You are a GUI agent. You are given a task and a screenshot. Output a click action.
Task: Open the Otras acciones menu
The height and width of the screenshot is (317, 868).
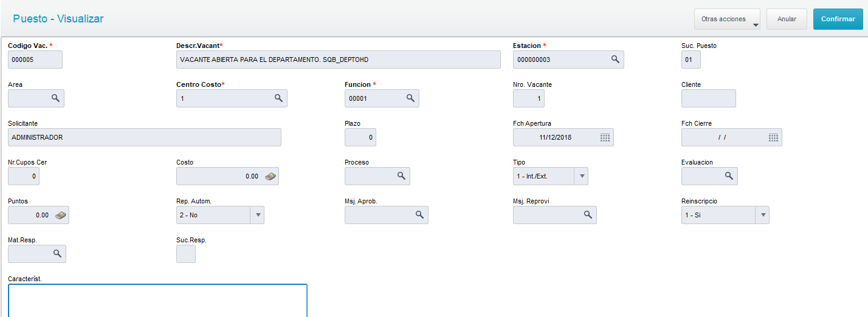click(727, 19)
